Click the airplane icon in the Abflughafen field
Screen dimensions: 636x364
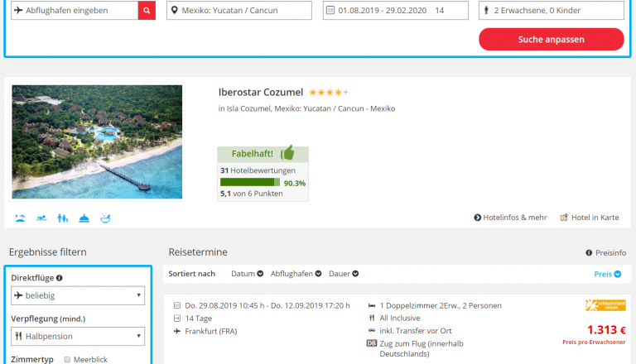point(18,10)
